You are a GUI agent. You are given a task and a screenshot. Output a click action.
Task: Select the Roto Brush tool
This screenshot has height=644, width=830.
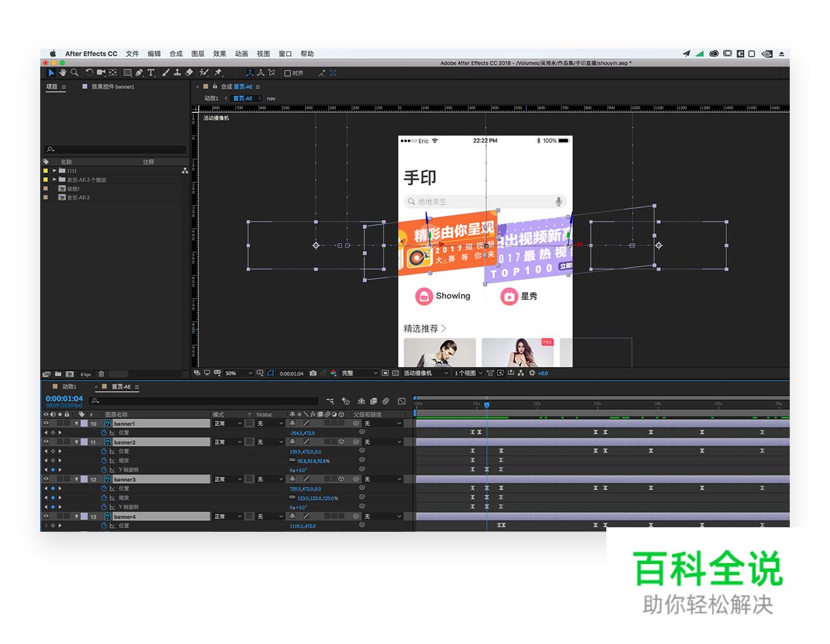tap(204, 73)
